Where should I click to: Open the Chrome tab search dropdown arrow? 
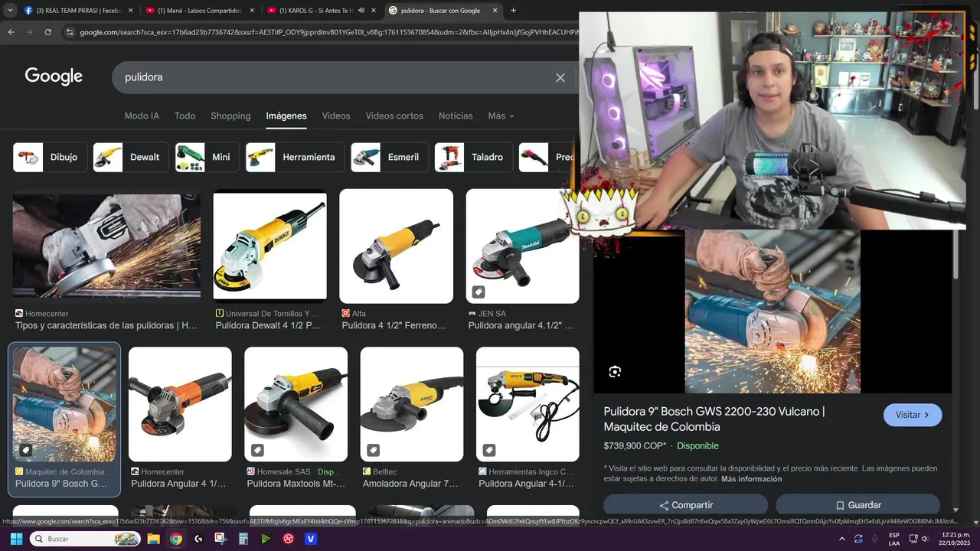(10, 11)
